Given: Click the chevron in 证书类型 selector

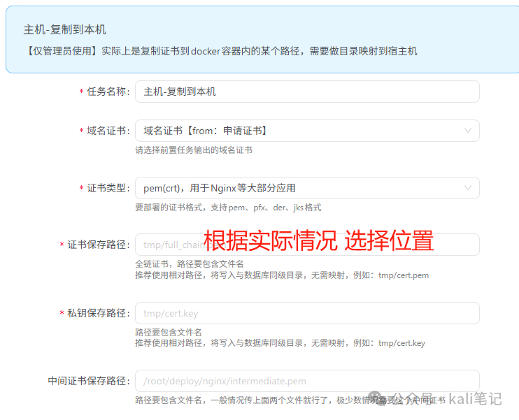Looking at the screenshot, I should (x=468, y=188).
